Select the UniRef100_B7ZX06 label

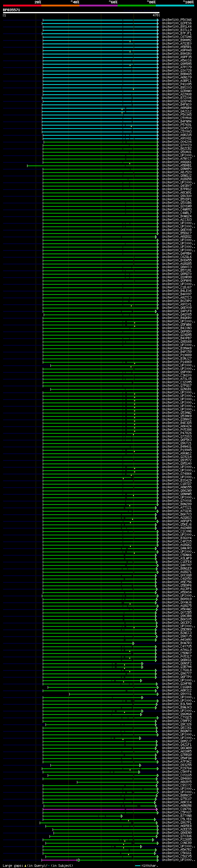click(x=177, y=98)
